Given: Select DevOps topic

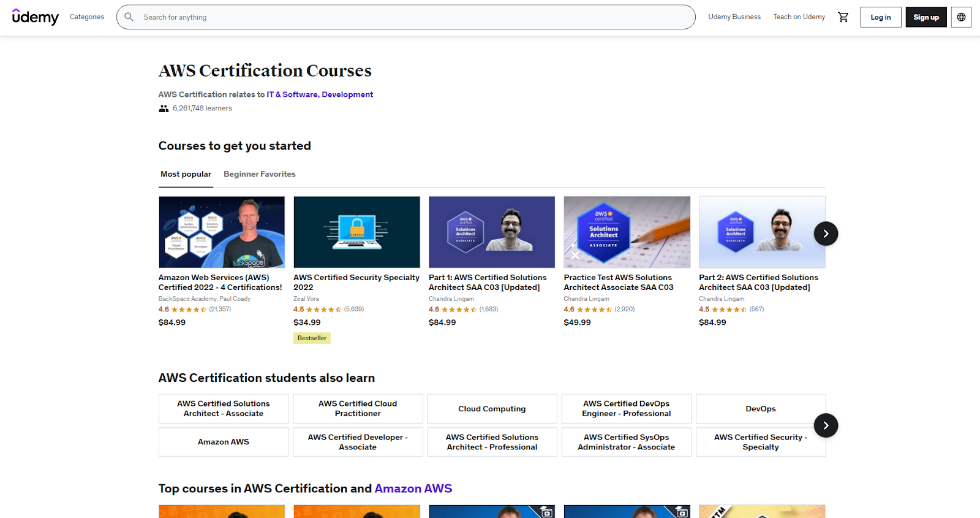Looking at the screenshot, I should (761, 408).
